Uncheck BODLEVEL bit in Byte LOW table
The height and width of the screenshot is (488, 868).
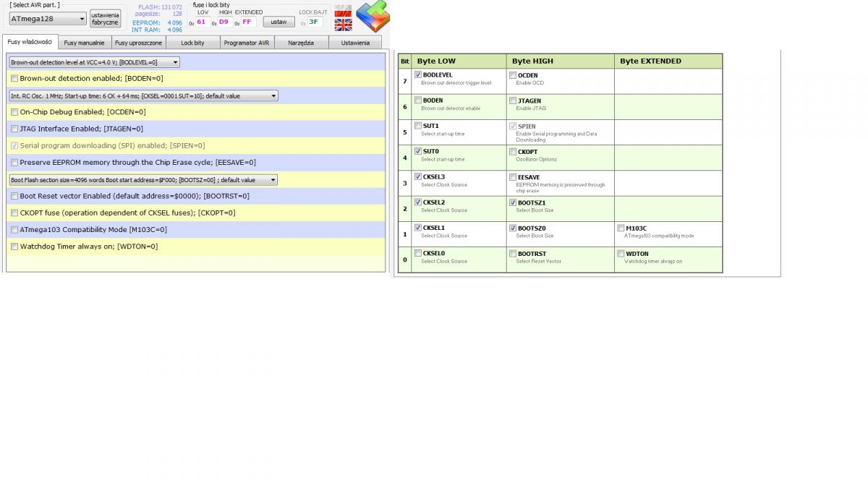(x=418, y=74)
